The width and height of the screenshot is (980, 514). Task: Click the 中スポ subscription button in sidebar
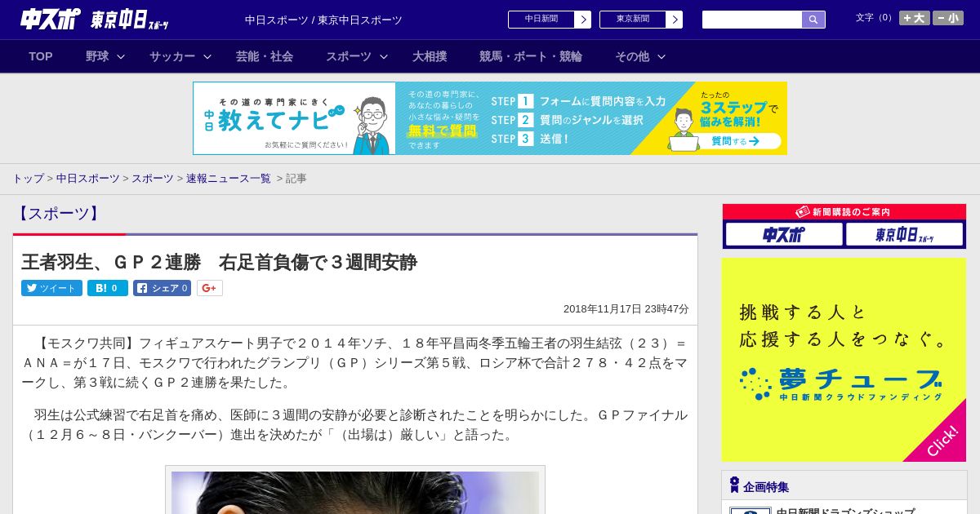(x=784, y=235)
